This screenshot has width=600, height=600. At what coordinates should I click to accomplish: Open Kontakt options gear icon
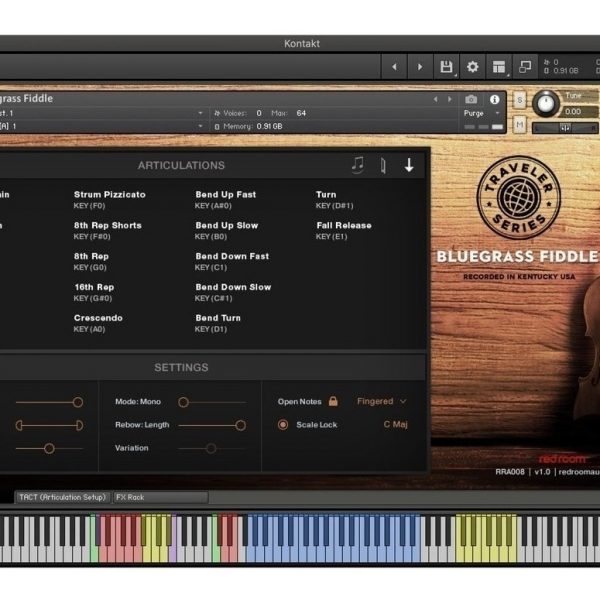[x=473, y=67]
